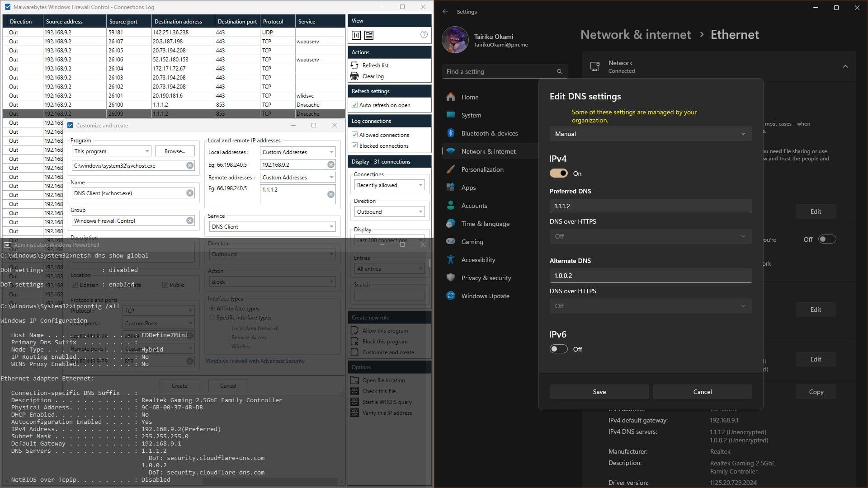
Task: Click the search magnifier in Find a setting
Action: 559,71
